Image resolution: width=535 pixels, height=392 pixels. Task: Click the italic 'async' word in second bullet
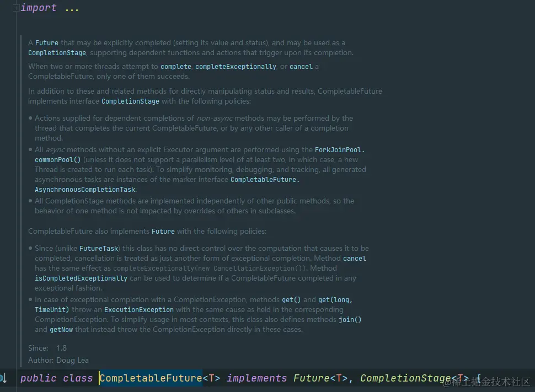tap(55, 150)
